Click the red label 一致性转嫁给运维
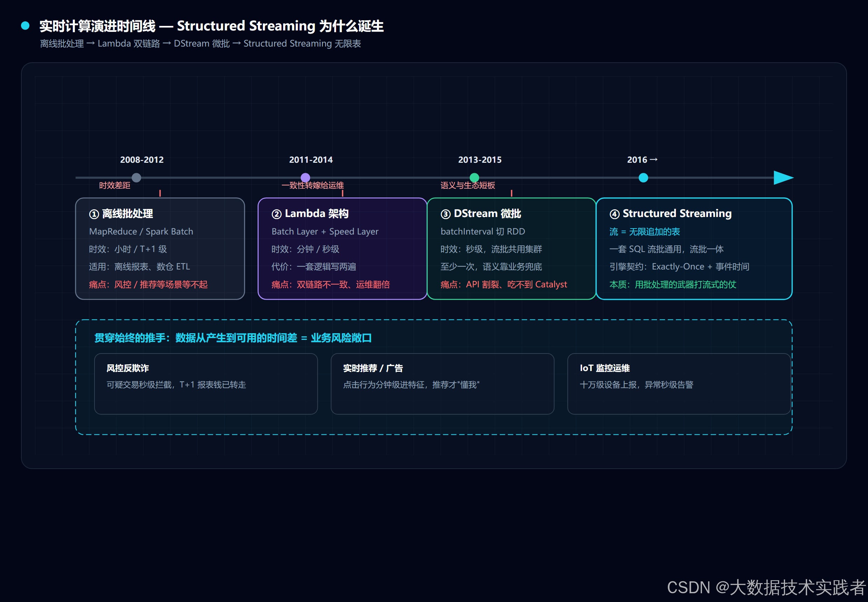Viewport: 868px width, 602px height. tap(313, 185)
